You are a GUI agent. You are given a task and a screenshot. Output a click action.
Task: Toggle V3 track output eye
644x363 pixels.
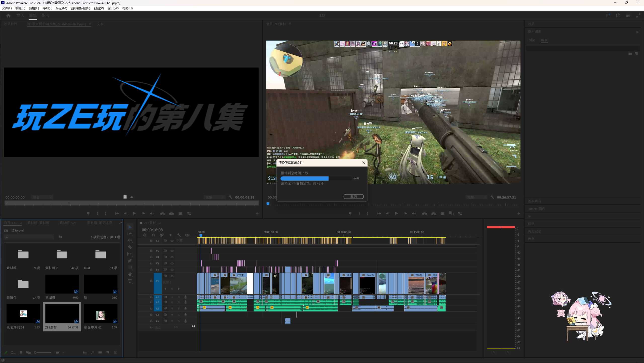pos(172,263)
